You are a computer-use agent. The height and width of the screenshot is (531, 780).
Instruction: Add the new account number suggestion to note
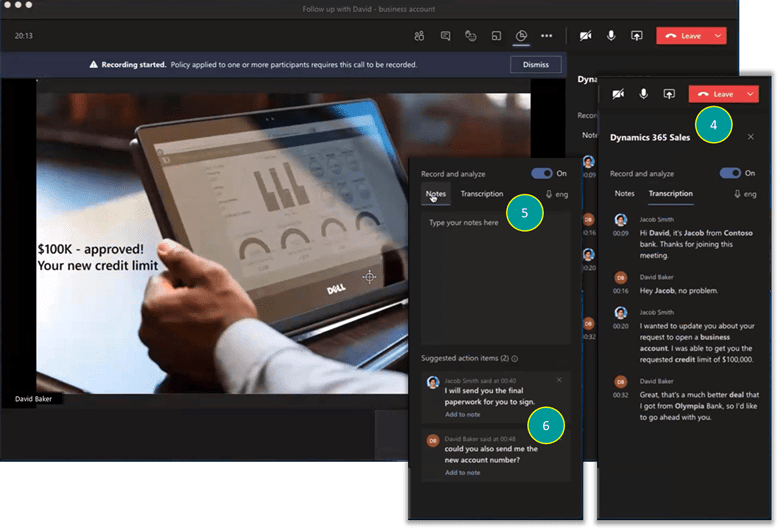(463, 473)
